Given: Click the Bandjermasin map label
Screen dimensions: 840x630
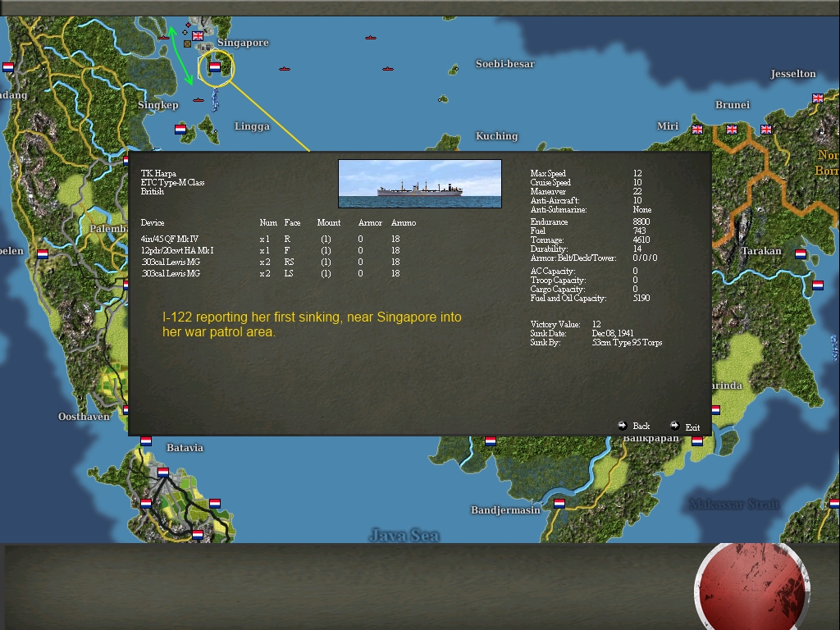Looking at the screenshot, I should coord(505,510).
